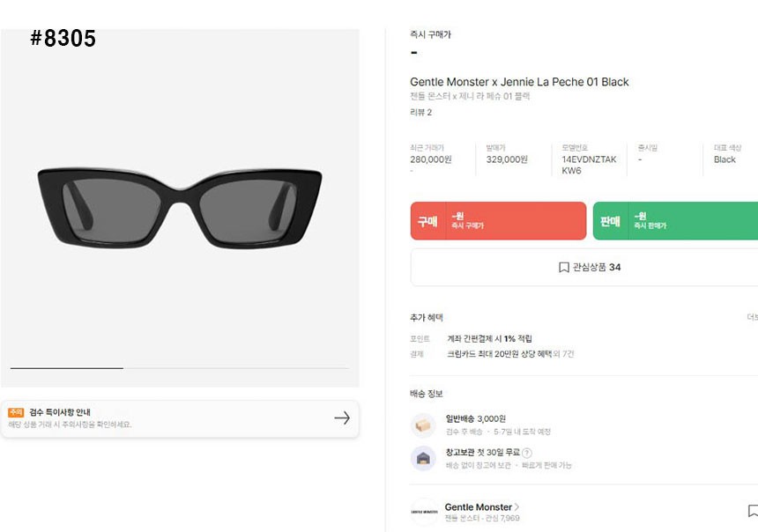Click the orange 주의 warning badge
The image size is (758, 532).
click(x=16, y=412)
